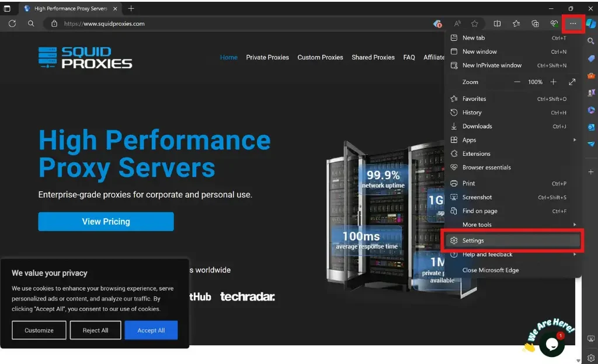Click Reject All cookies button

(95, 330)
